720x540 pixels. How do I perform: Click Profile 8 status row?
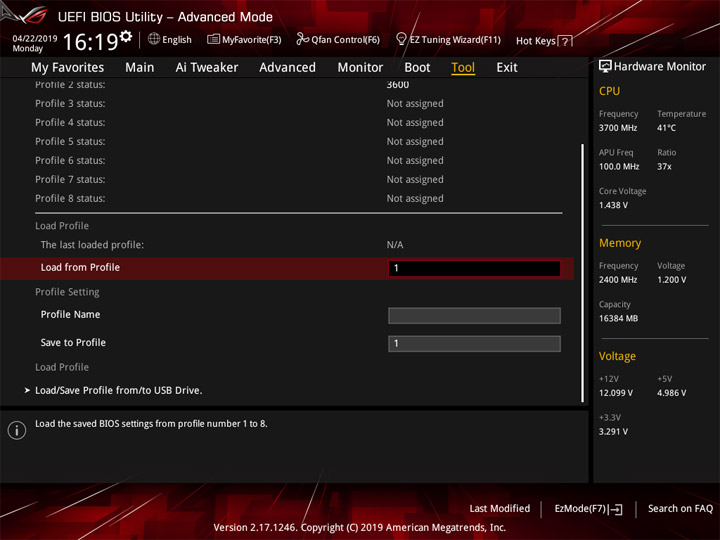click(x=298, y=198)
